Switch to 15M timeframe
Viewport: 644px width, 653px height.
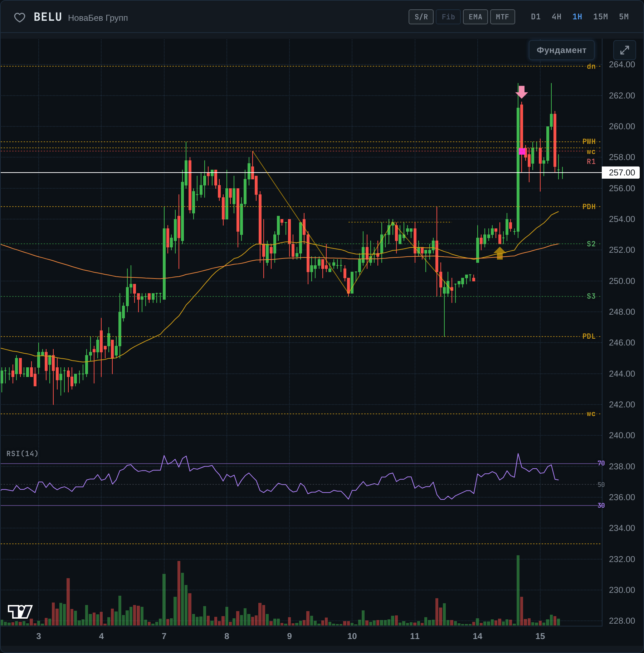(600, 17)
